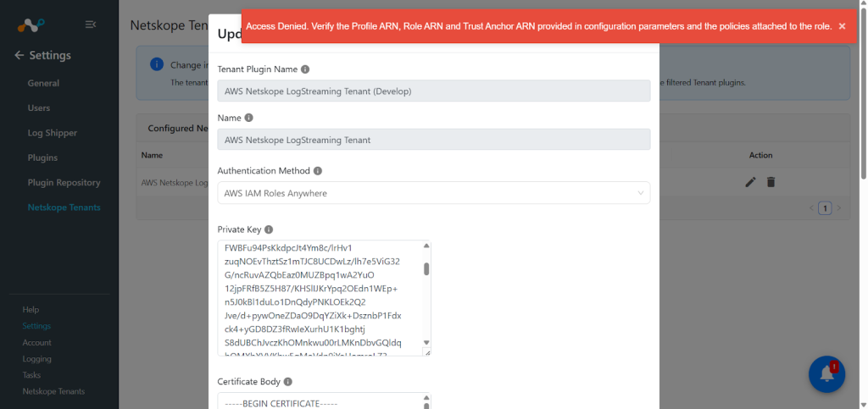This screenshot has height=409, width=868.
Task: Click the Private Key scrollbar thumb
Action: pyautogui.click(x=427, y=269)
